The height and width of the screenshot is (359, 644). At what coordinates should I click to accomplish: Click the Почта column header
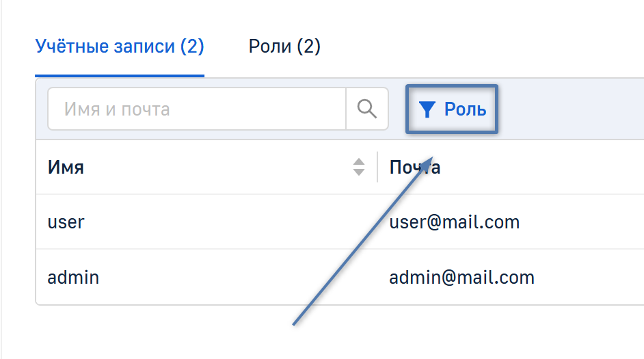click(x=415, y=168)
